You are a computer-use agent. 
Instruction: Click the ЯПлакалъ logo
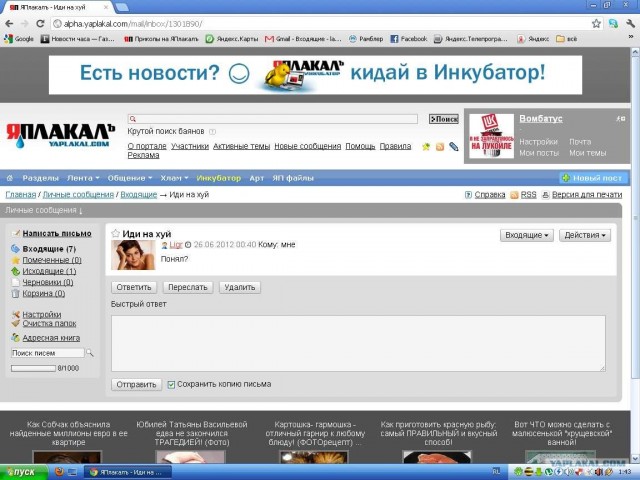(x=60, y=135)
